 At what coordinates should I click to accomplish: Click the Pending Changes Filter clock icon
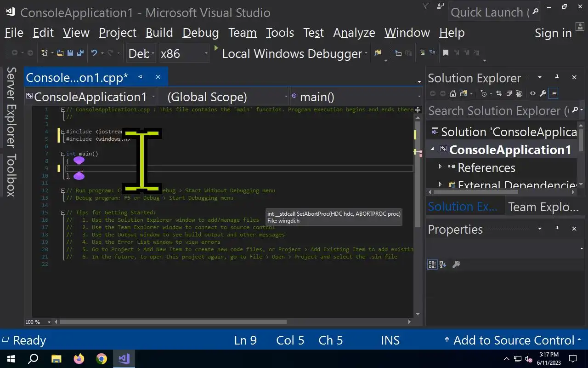pos(484,93)
